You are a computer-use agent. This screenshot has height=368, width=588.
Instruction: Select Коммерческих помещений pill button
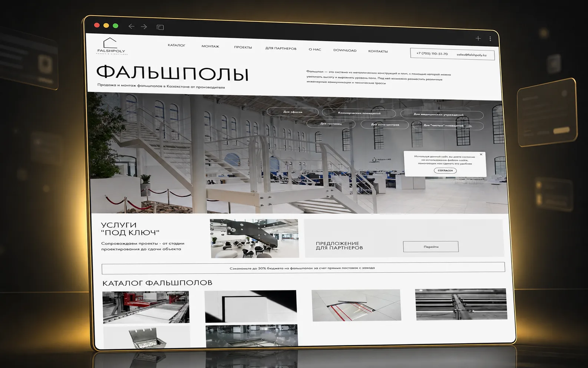click(359, 113)
